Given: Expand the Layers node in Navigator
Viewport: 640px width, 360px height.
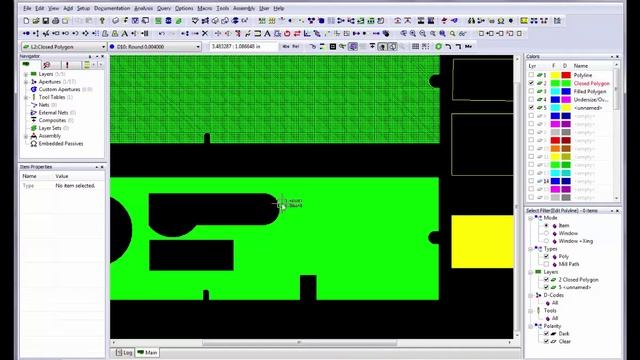Looking at the screenshot, I should point(26,74).
